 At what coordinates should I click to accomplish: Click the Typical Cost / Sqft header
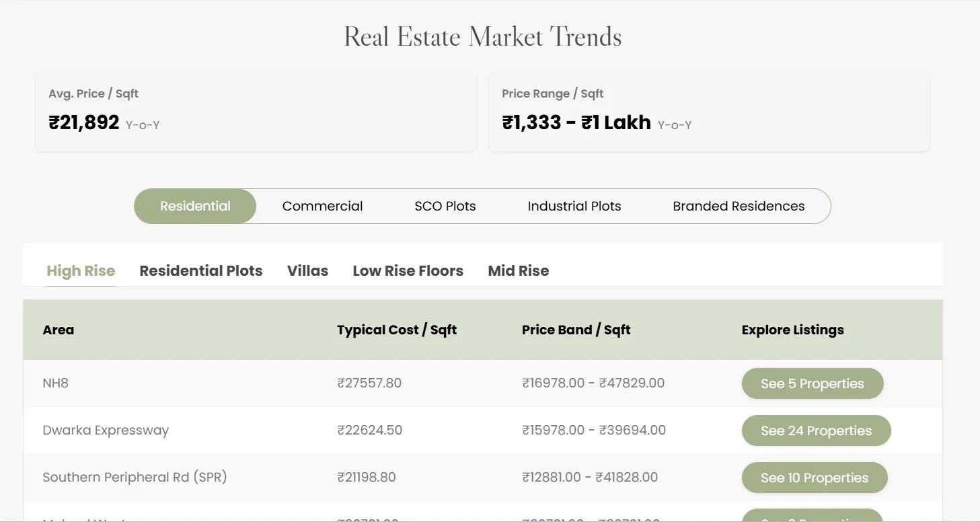point(397,330)
